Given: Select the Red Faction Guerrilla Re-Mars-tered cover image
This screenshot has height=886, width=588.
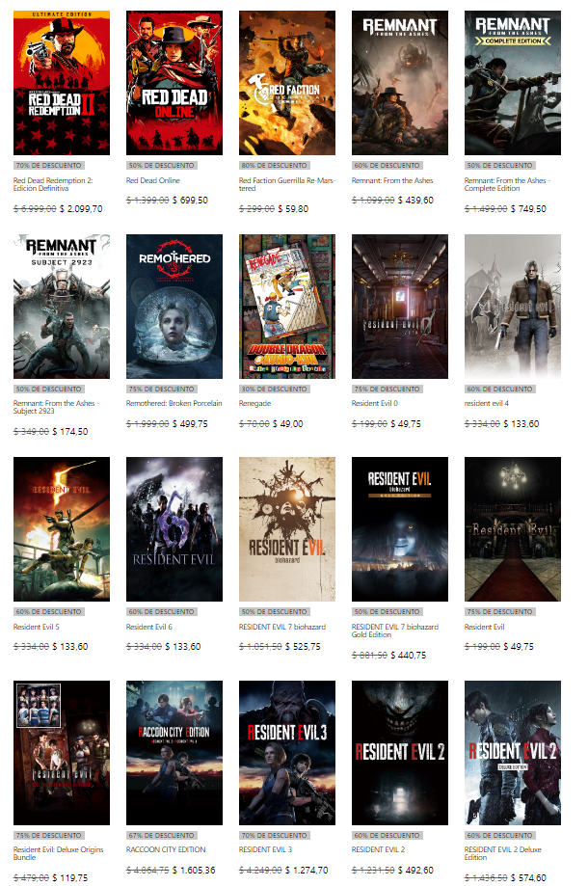Looking at the screenshot, I should point(286,83).
